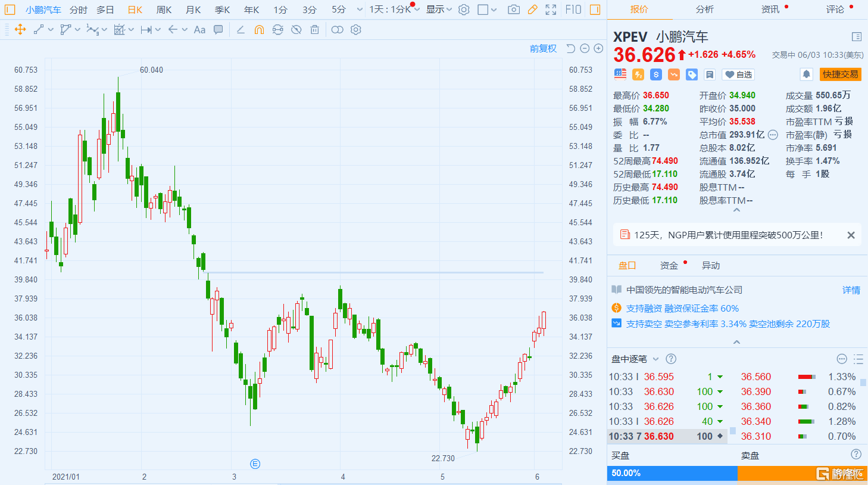Viewport: 868px width, 485px height.
Task: Open NGP用户 news headline
Action: pyautogui.click(x=729, y=235)
